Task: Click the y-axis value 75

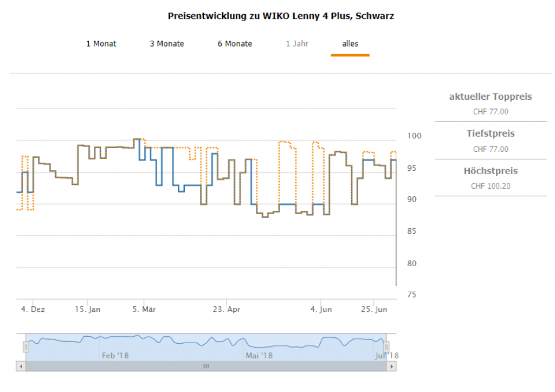Action: click(412, 294)
